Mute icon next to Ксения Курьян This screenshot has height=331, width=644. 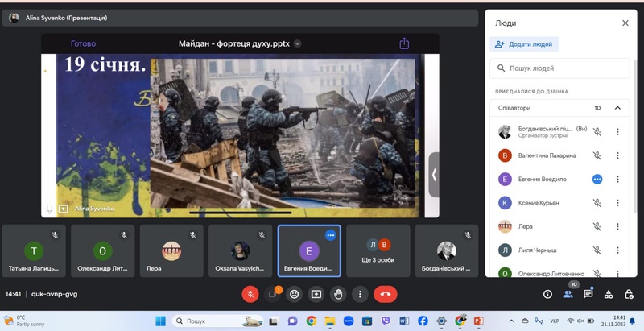[597, 203]
